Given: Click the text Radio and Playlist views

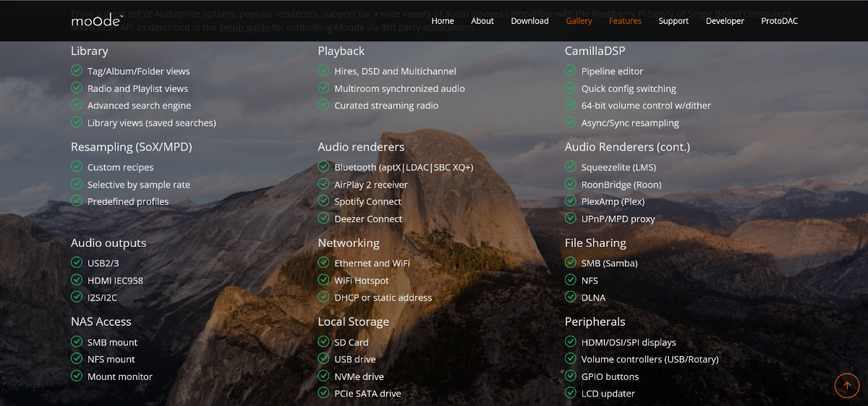Looking at the screenshot, I should pos(138,88).
